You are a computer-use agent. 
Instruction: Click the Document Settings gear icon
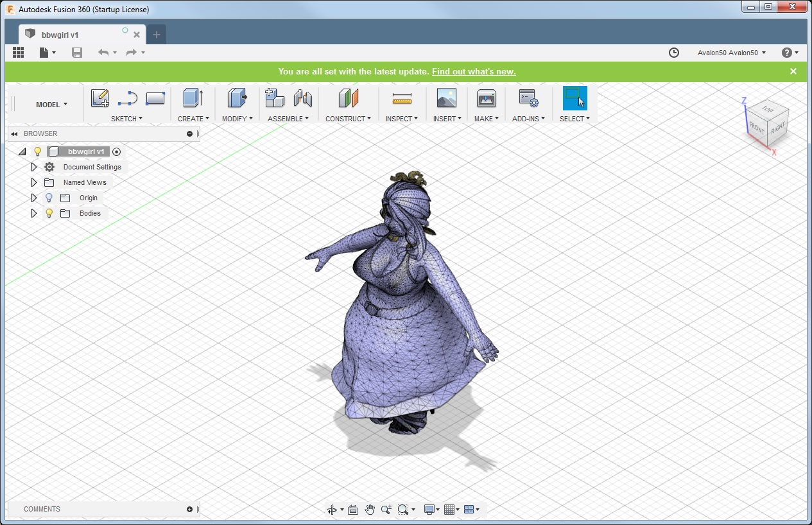[49, 167]
